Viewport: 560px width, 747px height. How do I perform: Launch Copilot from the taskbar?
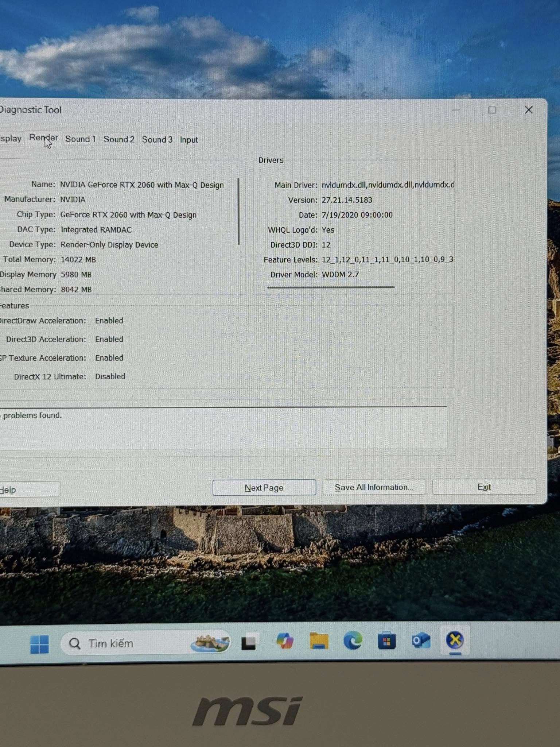click(285, 641)
